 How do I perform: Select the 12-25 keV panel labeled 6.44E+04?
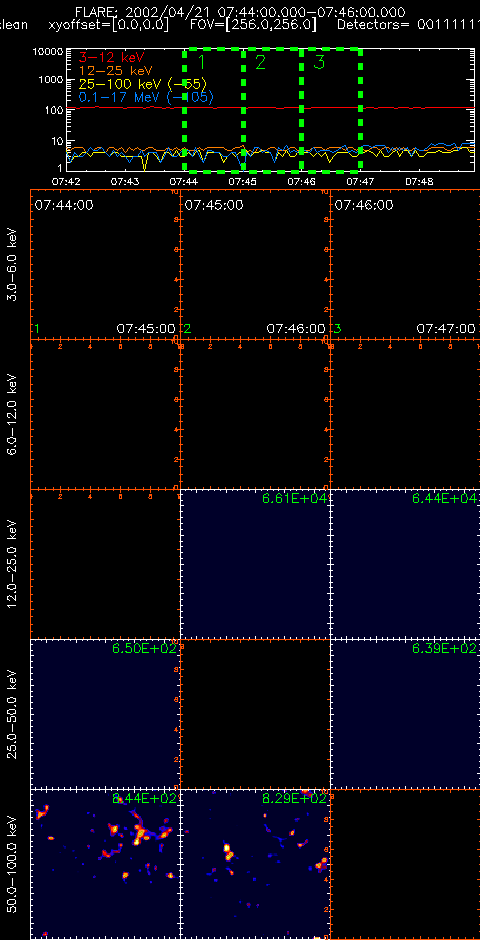pyautogui.click(x=405, y=564)
